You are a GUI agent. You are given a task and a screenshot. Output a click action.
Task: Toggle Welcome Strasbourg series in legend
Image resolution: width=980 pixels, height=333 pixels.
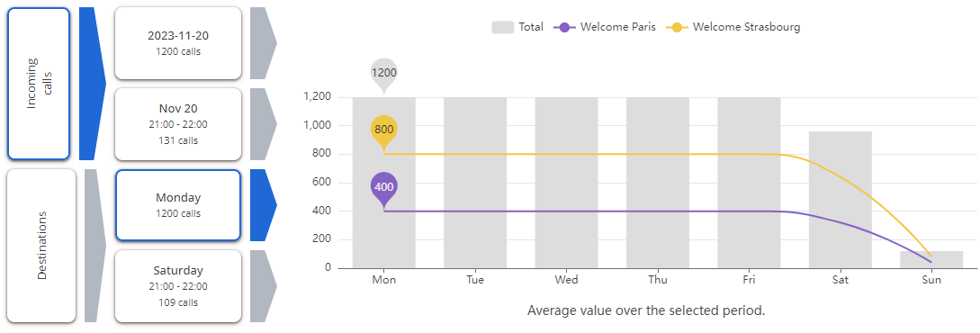(x=733, y=27)
